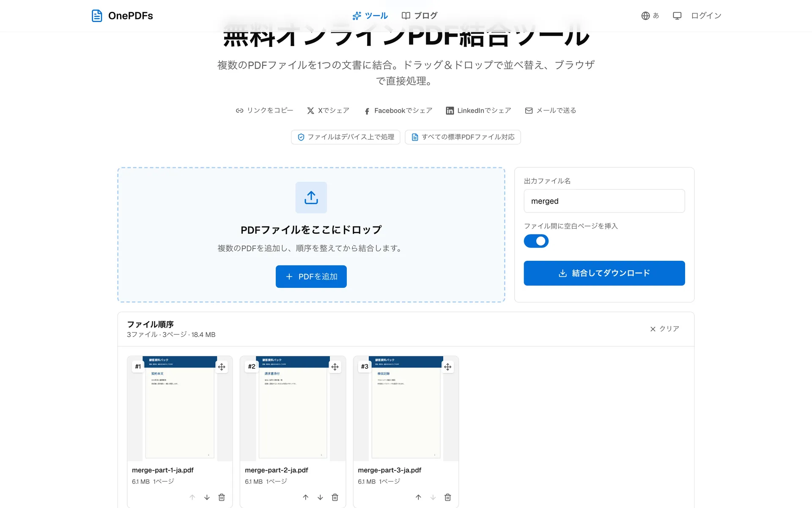Image resolution: width=812 pixels, height=508 pixels.
Task: Click the OnePDFs brand name
Action: 131,16
